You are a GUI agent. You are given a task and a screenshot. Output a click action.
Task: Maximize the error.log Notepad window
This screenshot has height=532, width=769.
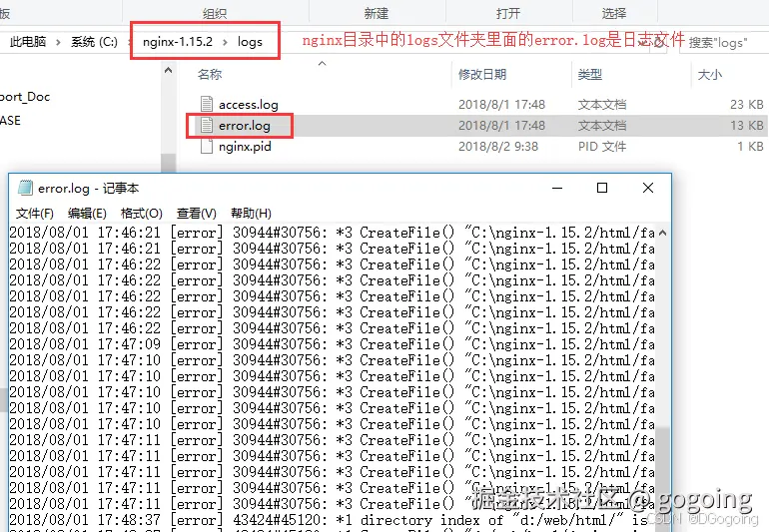click(602, 188)
